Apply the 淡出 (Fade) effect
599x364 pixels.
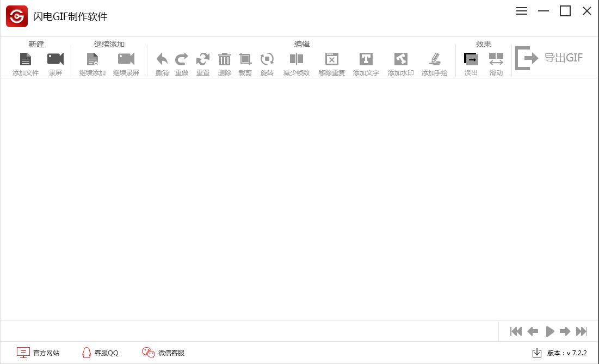point(471,61)
